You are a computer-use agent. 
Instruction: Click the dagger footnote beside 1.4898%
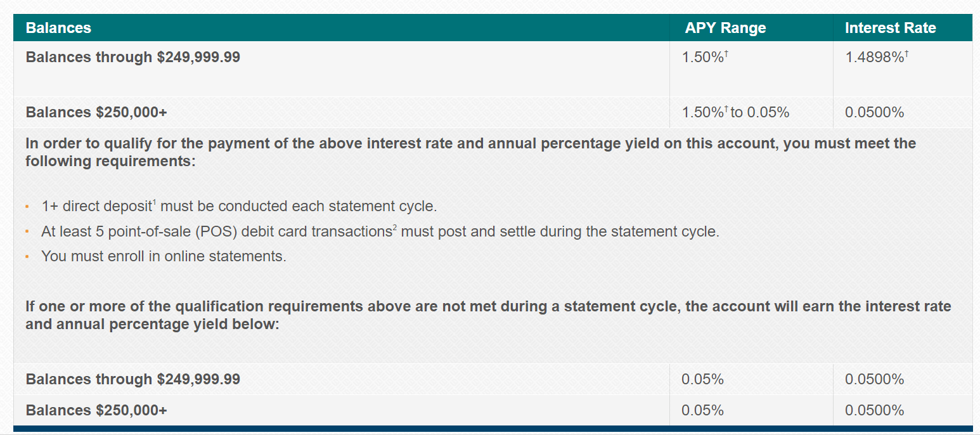pos(906,55)
